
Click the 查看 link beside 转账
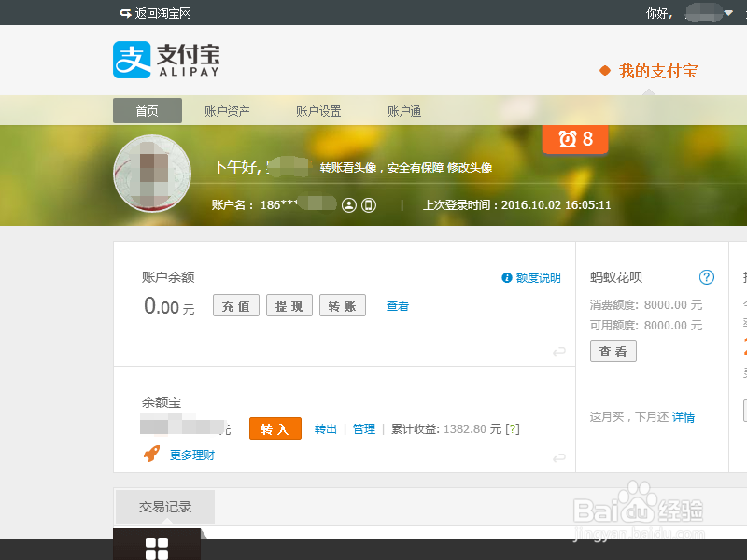398,306
